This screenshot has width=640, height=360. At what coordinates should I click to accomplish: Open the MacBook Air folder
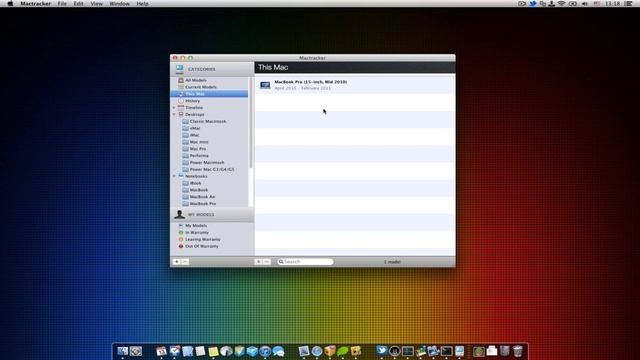(209, 197)
